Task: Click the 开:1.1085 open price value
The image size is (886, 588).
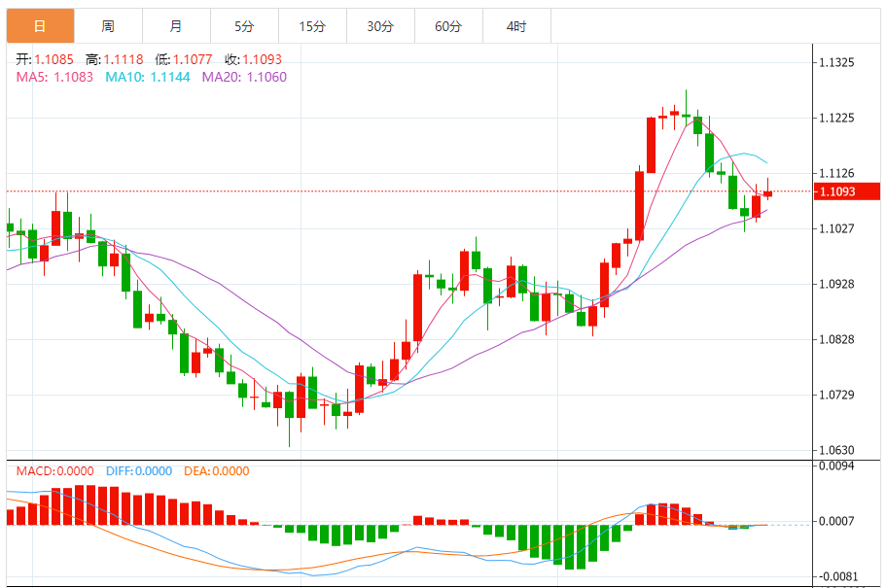Action: coord(45,59)
